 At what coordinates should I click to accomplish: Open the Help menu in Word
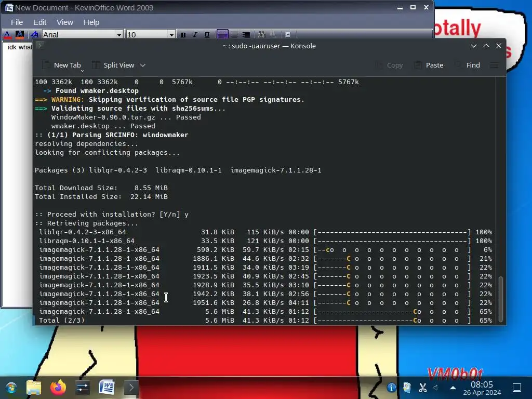pyautogui.click(x=91, y=22)
